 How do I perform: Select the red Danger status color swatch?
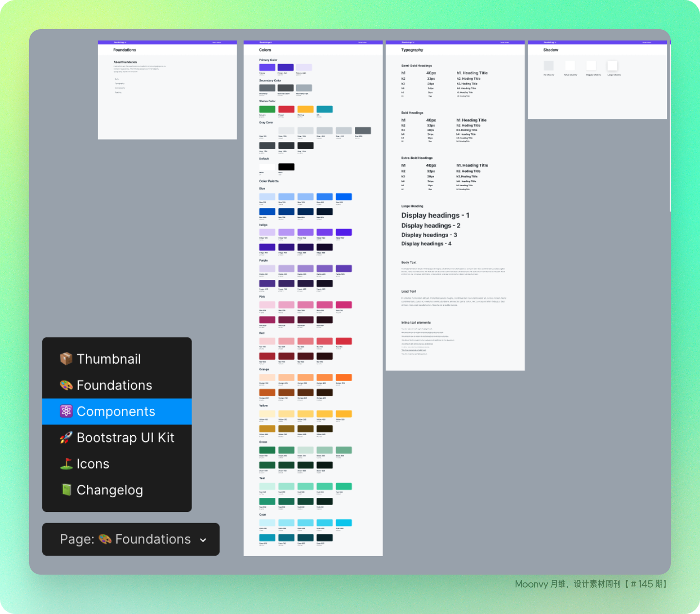click(x=286, y=109)
